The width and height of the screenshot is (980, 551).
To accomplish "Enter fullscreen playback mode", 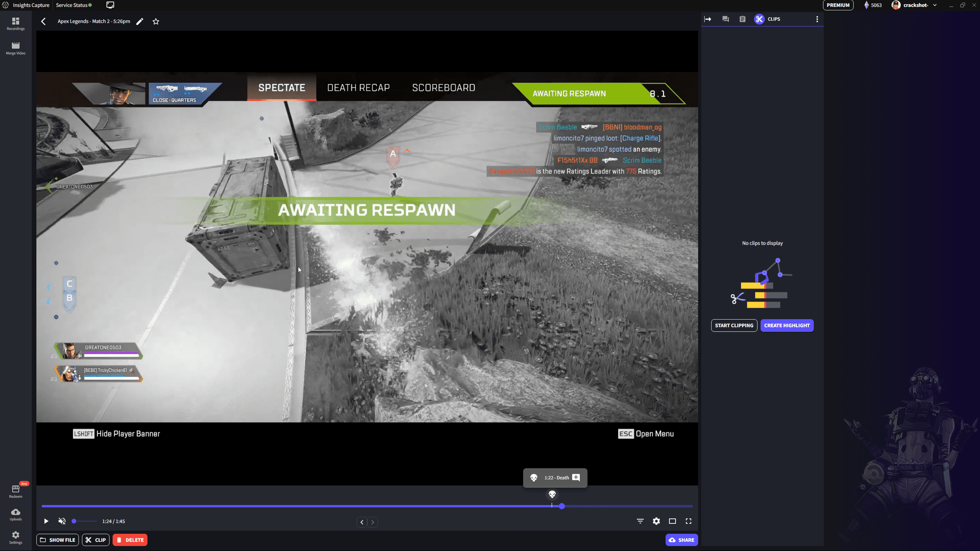I will coord(688,521).
